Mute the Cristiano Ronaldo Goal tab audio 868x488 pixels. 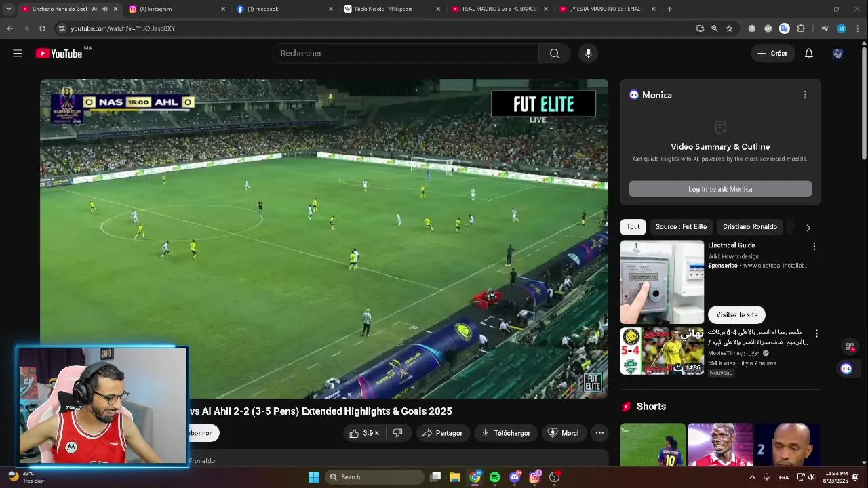(x=104, y=9)
